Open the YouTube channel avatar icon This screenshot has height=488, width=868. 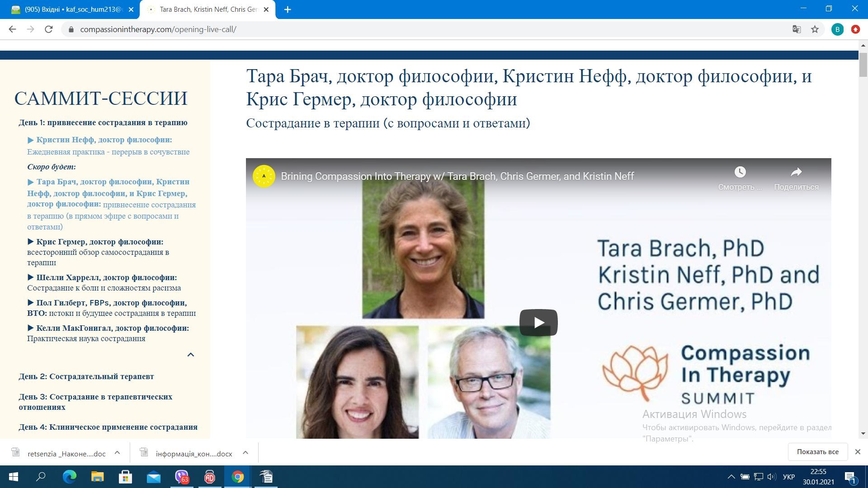click(x=264, y=176)
